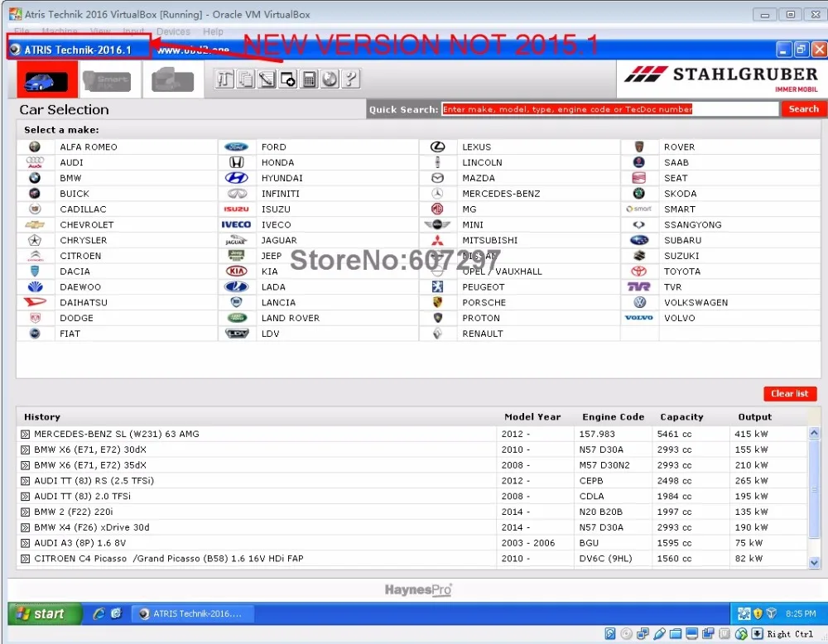Open AUDI TT RS (2.5 TFSi) entry

(x=94, y=481)
